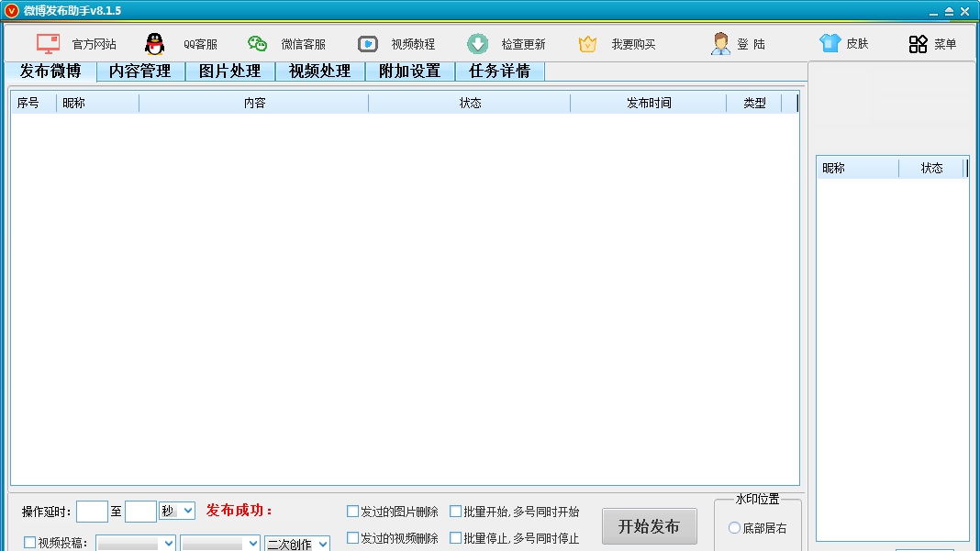Check 批量开始,多号同时开始 option
This screenshot has height=551, width=980.
tap(456, 512)
